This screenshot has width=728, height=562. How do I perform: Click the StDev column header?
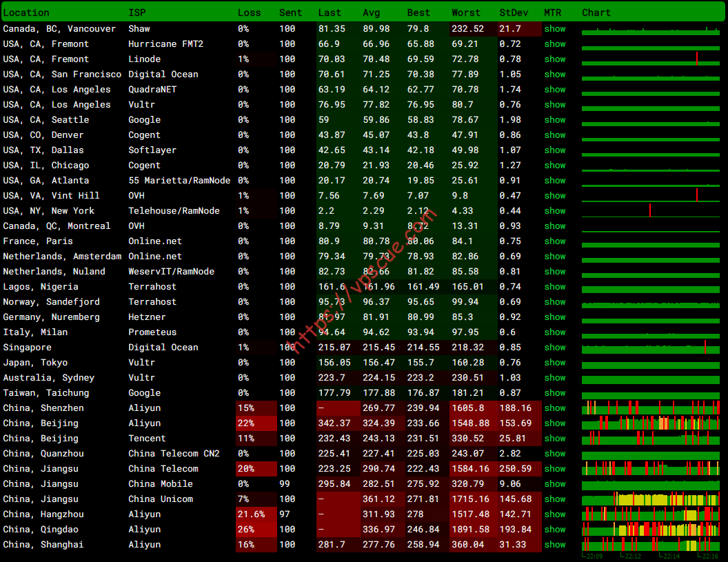pyautogui.click(x=514, y=13)
